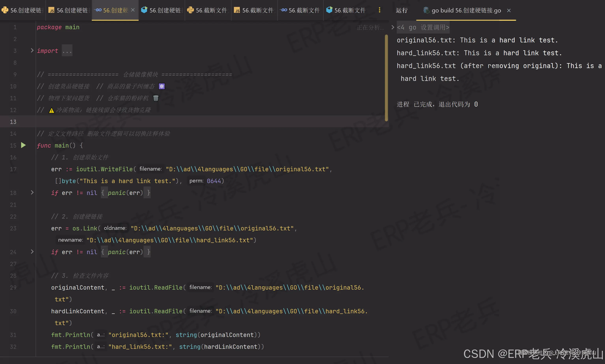The image size is (605, 364).
Task: Expand the folded go setup call in console
Action: point(393,27)
